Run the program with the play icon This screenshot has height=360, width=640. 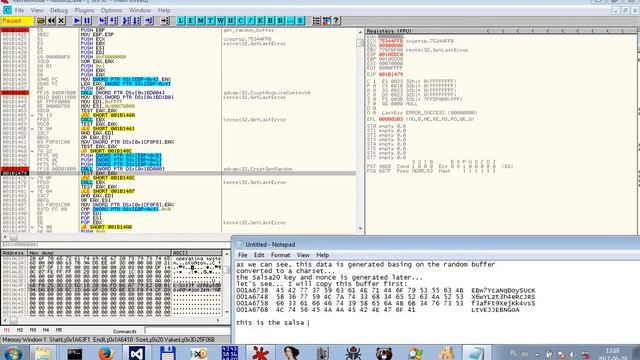[77, 20]
